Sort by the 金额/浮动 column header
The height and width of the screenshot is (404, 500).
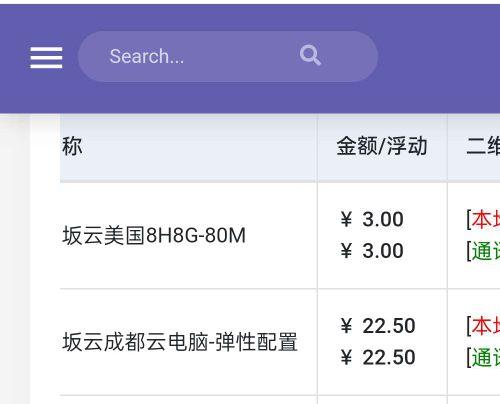(x=382, y=146)
